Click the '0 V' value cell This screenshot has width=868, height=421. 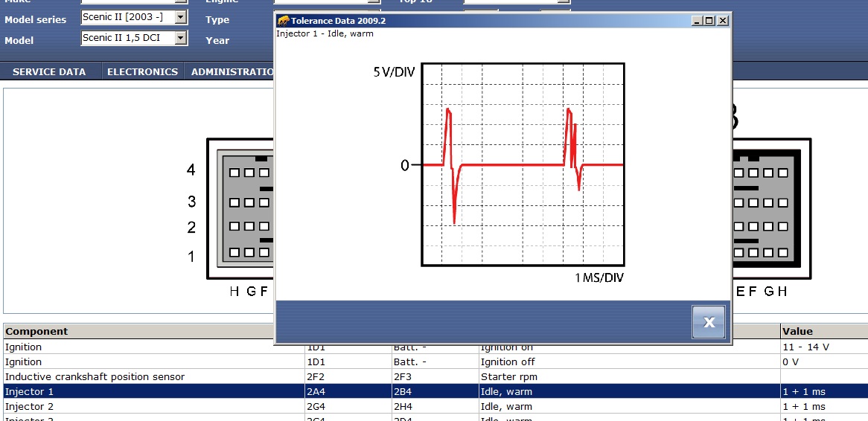click(x=824, y=361)
